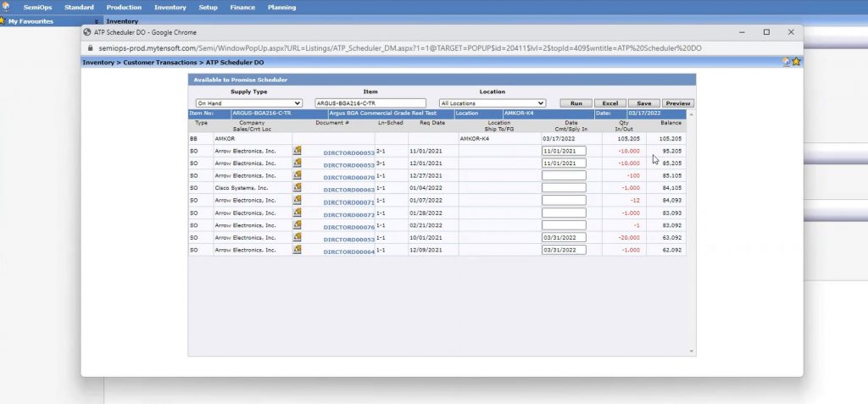Click the order icon beside DIRCTORD00064

pyautogui.click(x=298, y=249)
